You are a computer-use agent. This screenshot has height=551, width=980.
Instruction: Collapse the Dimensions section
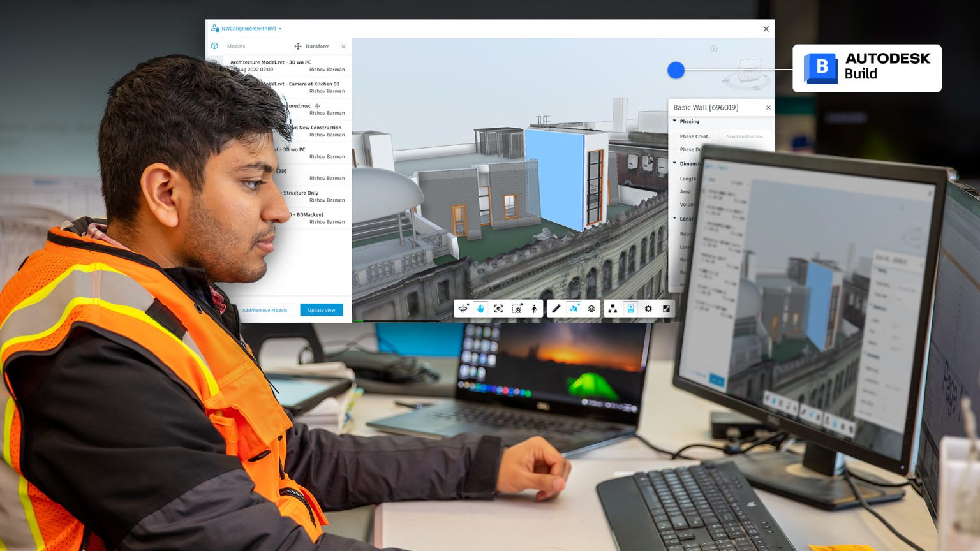click(674, 163)
